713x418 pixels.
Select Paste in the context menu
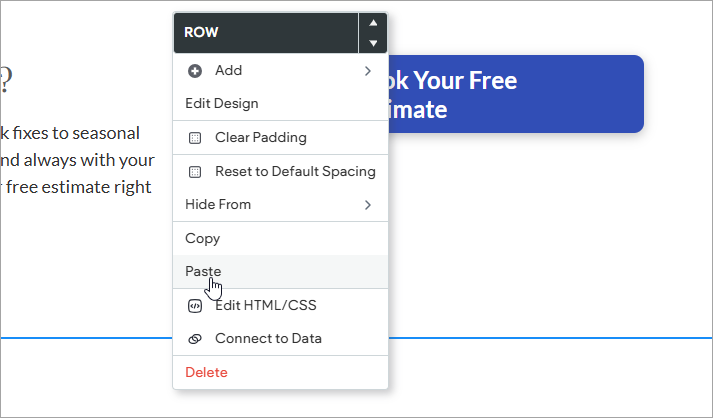(x=203, y=271)
